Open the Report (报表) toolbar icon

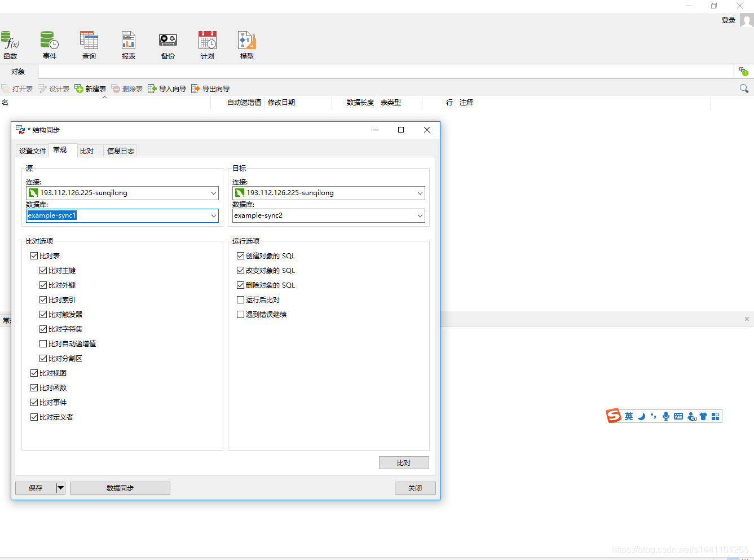pyautogui.click(x=129, y=45)
